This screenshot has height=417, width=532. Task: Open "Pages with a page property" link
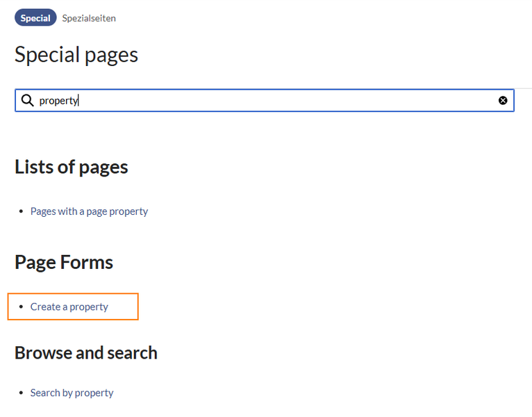(89, 211)
